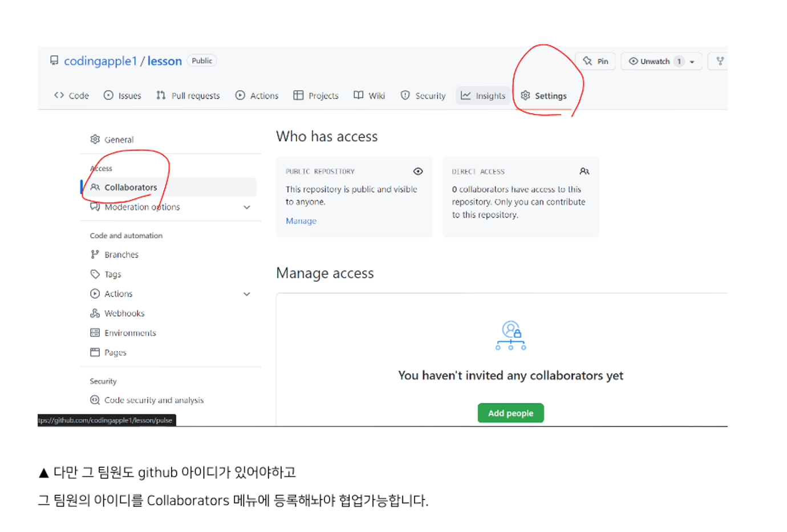Click the branch icon beside Branches
The width and height of the screenshot is (787, 532).
click(x=95, y=255)
